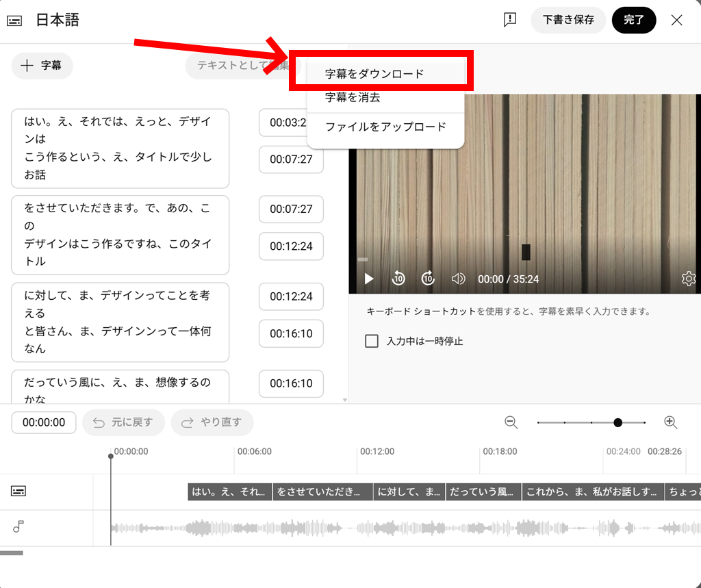Select ファイルをアップロード option
The width and height of the screenshot is (701, 588).
385,127
